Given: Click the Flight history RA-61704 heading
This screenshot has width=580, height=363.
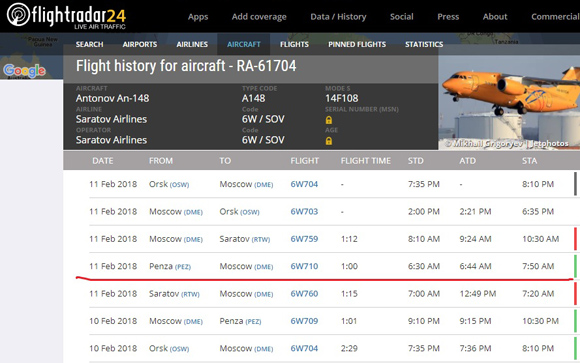Looking at the screenshot, I should tap(186, 66).
